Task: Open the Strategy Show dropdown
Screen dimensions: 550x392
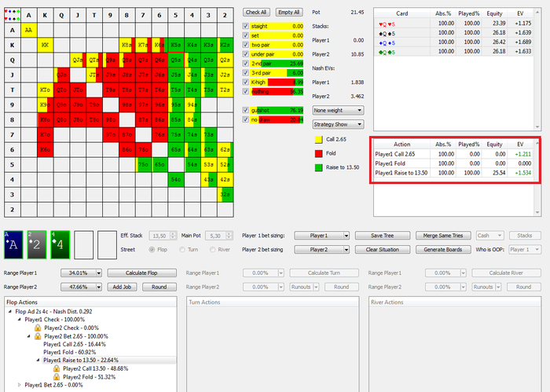Action: coord(338,124)
